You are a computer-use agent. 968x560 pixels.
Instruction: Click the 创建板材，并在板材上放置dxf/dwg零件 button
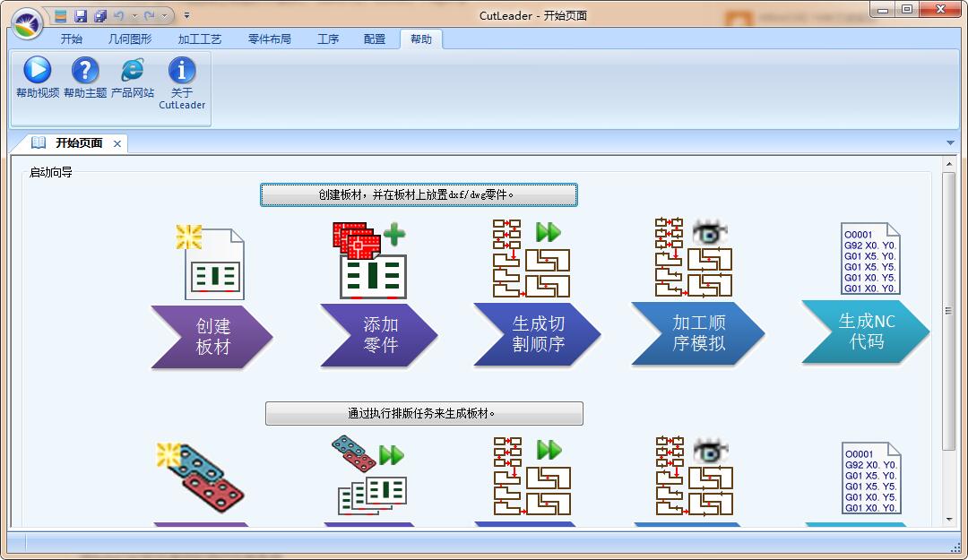(419, 194)
